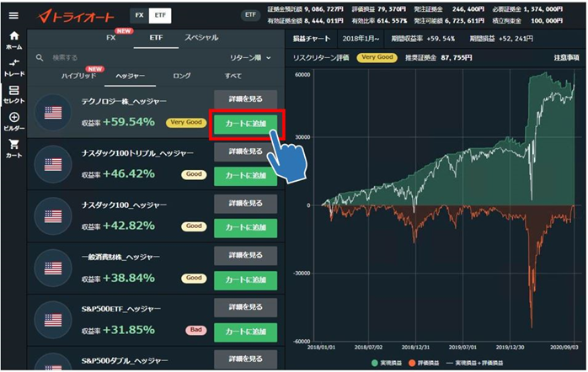Screen dimensions: 588x372
Task: Open the リターン順 sort dropdown
Action: coord(250,58)
